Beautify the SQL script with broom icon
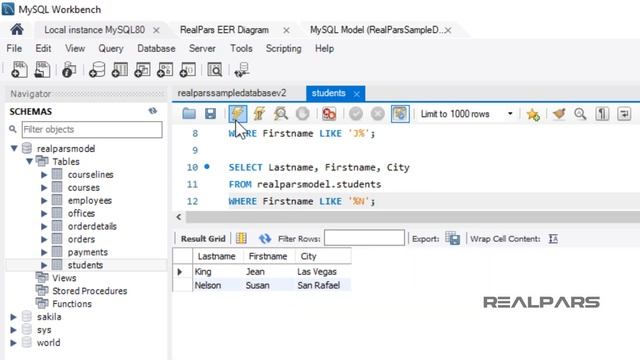The image size is (640, 360). coord(559,114)
